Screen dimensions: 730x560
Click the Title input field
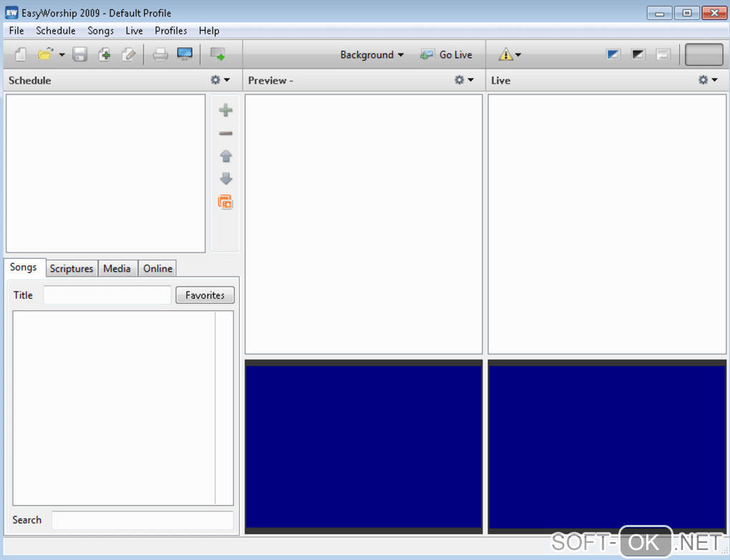click(x=107, y=295)
